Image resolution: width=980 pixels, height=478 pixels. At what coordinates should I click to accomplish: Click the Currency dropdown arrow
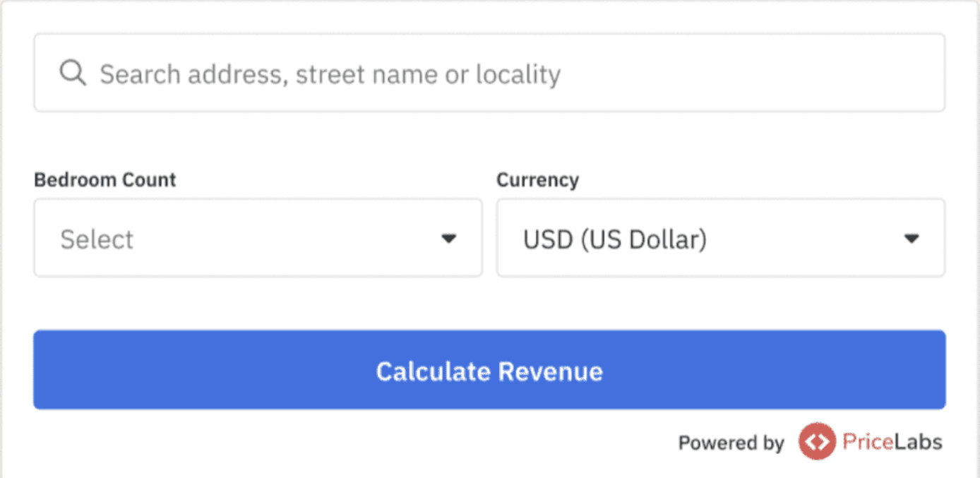tap(912, 239)
